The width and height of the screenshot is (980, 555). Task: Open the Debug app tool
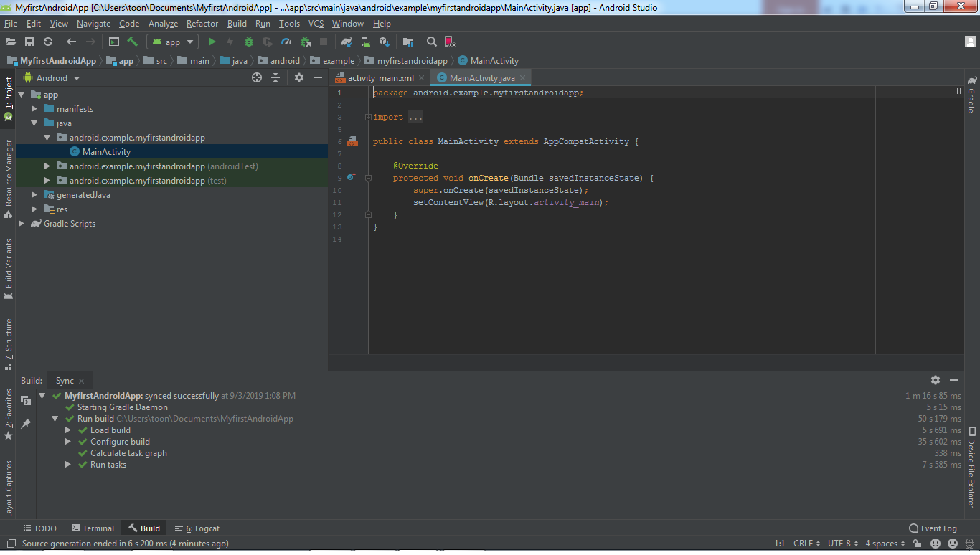248,42
